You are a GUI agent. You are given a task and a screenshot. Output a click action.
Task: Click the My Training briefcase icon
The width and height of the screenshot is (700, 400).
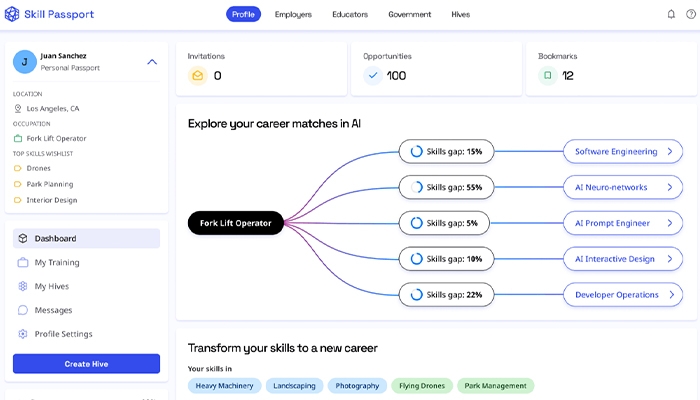point(23,263)
